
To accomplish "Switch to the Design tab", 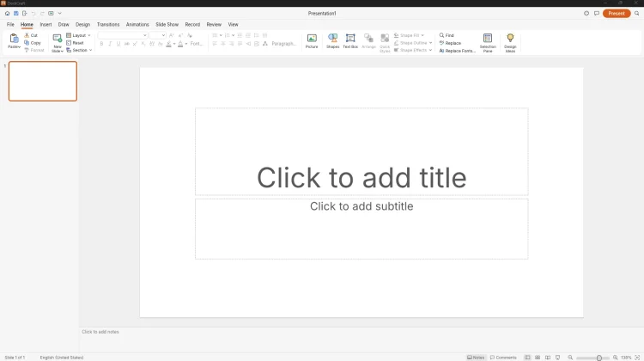I will (x=82, y=25).
